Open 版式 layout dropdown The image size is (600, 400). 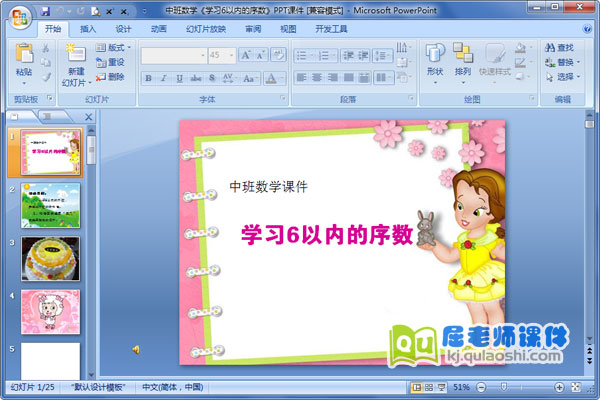point(113,47)
